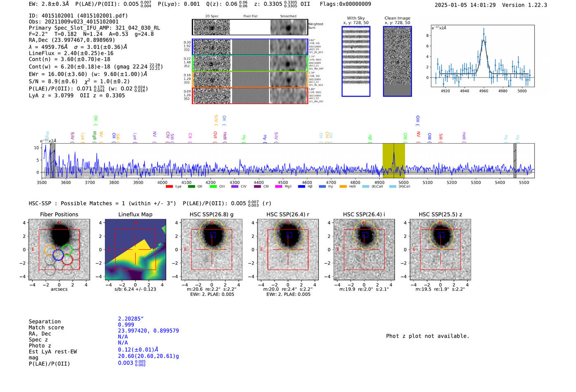
Task: Click the Separation value 2.20285"
Action: click(131, 319)
